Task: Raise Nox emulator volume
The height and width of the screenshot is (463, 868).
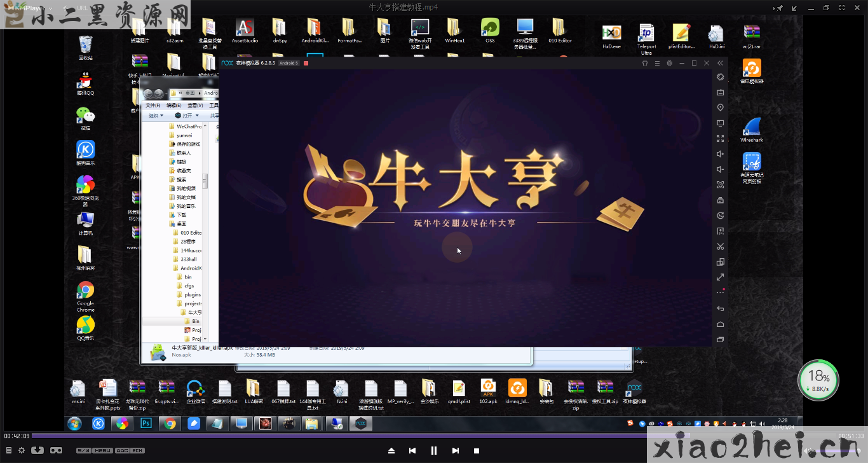Action: pos(720,154)
